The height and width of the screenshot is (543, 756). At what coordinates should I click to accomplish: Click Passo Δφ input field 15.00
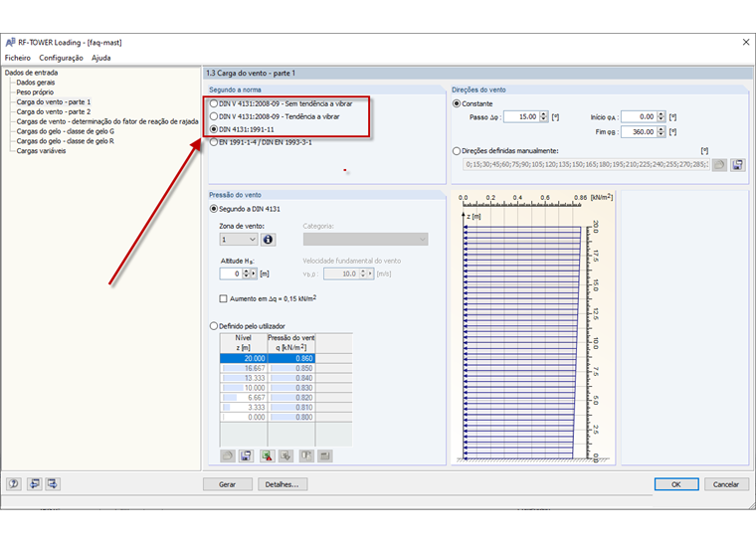[521, 116]
